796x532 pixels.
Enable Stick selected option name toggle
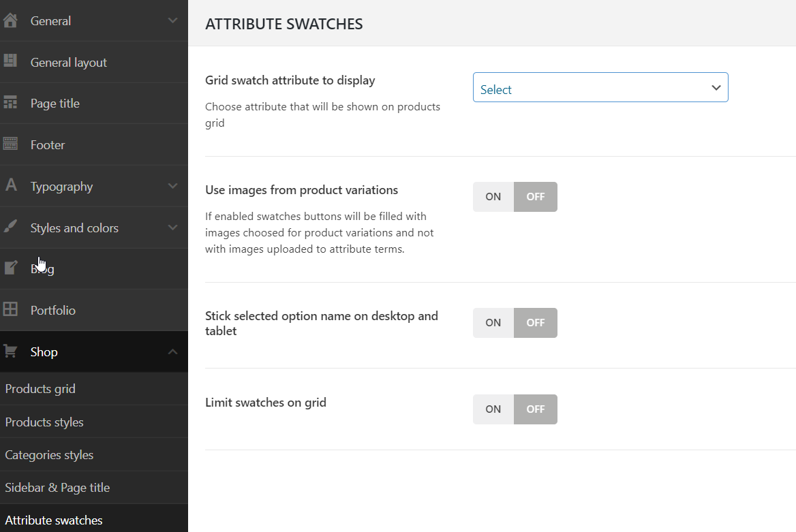click(x=493, y=323)
